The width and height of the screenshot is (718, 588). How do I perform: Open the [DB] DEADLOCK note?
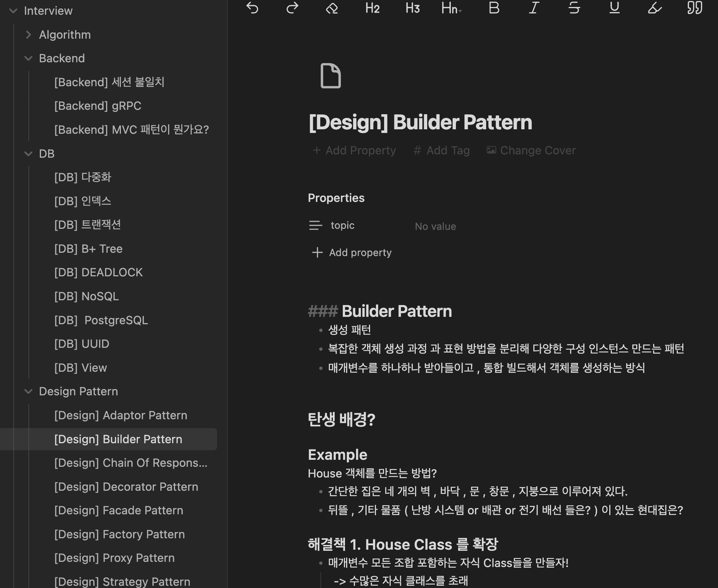[x=98, y=272]
